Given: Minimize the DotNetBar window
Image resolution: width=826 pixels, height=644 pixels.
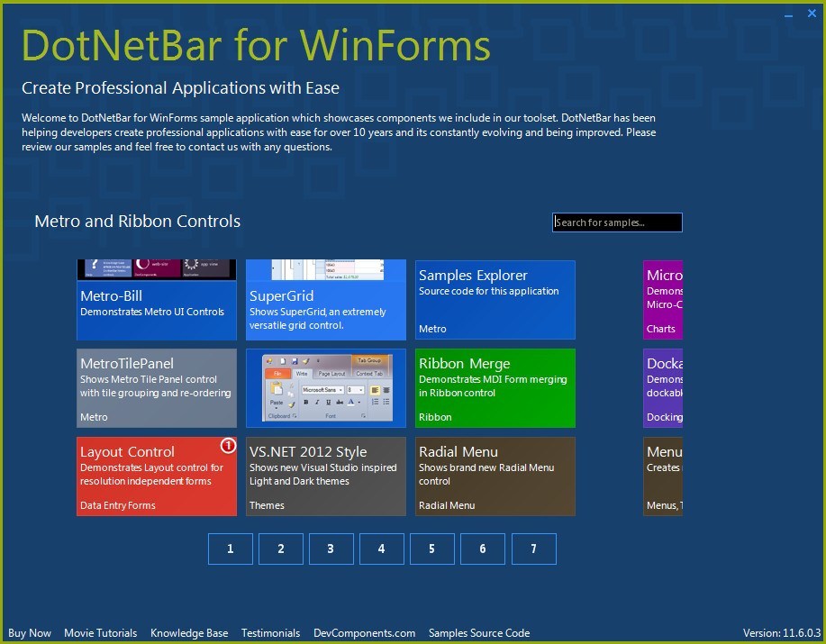Looking at the screenshot, I should coord(788,14).
